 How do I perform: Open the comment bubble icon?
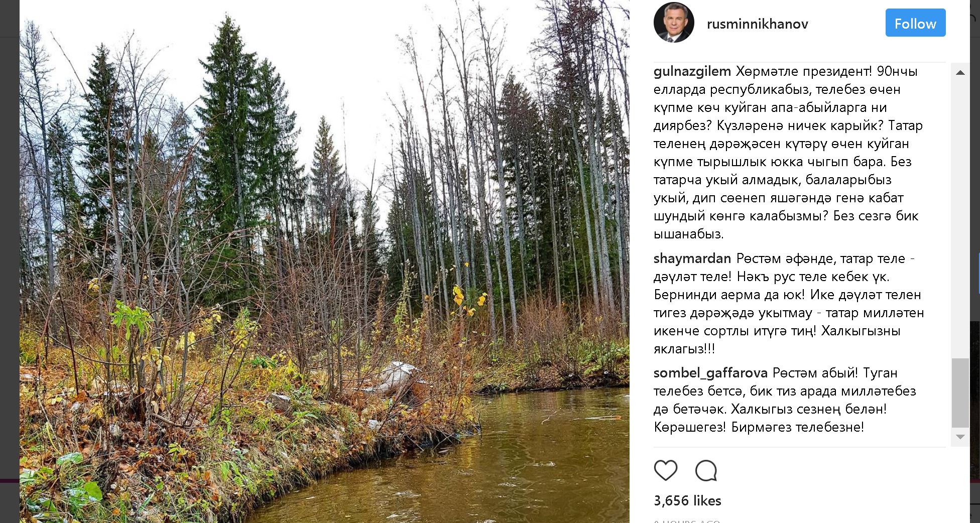click(706, 471)
